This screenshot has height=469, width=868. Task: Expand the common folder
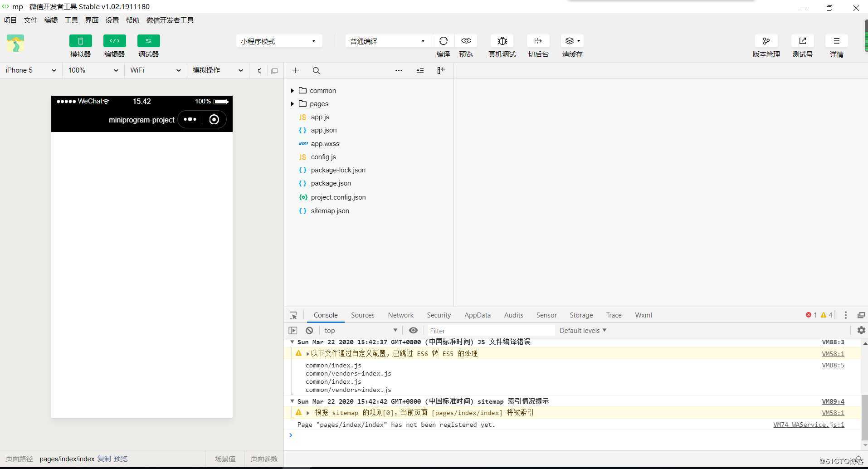click(293, 91)
